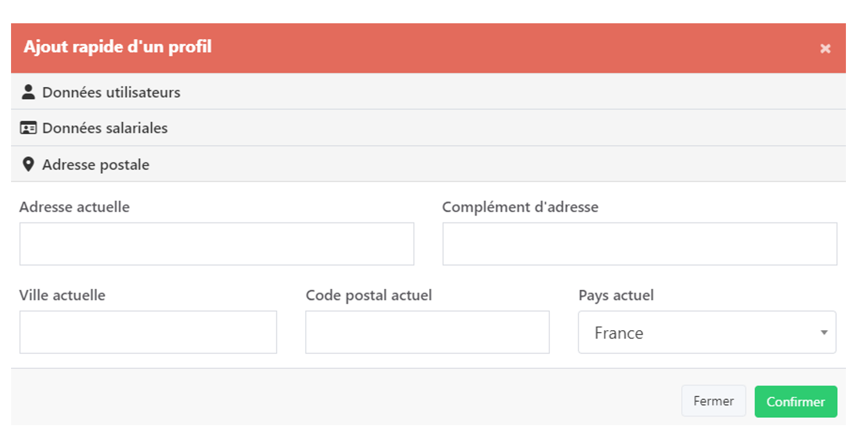Click the Ville actuelle label text

tap(63, 295)
